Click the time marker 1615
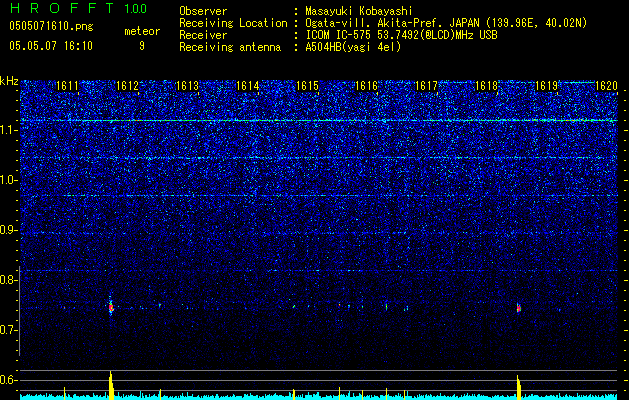Screen dimensions: 629x400 click(x=307, y=86)
